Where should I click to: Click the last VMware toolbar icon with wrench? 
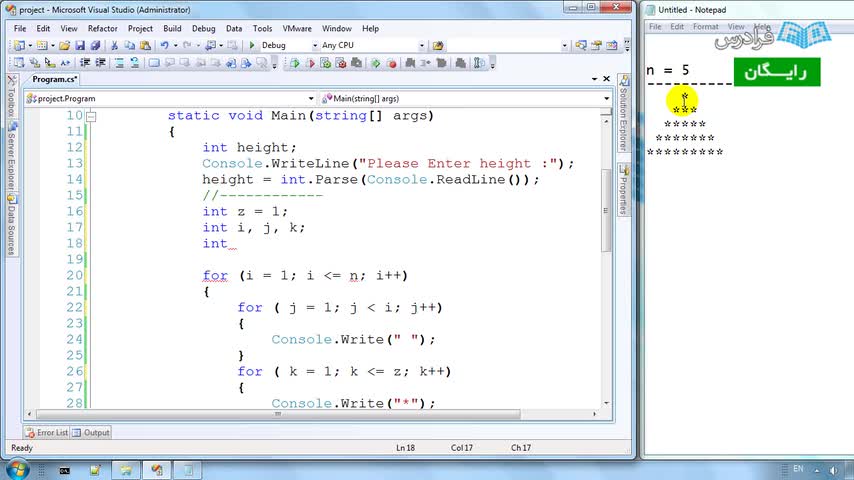click(479, 64)
